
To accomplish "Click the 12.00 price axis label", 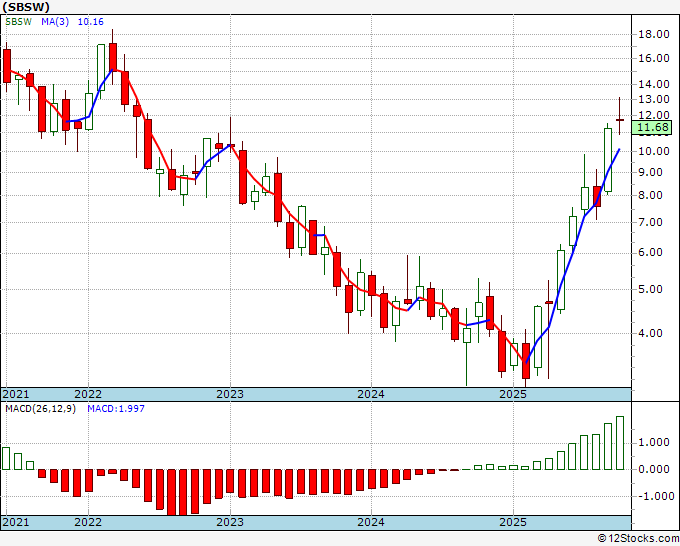I will (654, 115).
